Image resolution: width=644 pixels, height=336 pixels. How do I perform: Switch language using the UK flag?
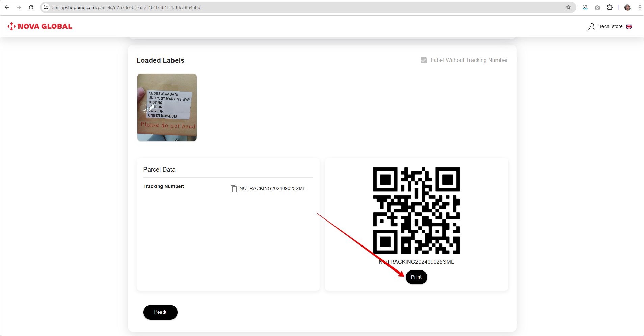(x=629, y=27)
